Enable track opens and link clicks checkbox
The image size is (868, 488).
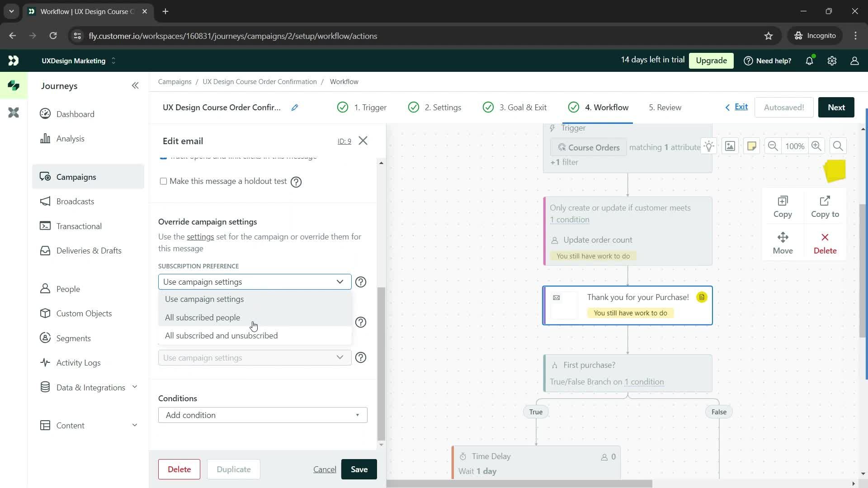click(x=164, y=156)
